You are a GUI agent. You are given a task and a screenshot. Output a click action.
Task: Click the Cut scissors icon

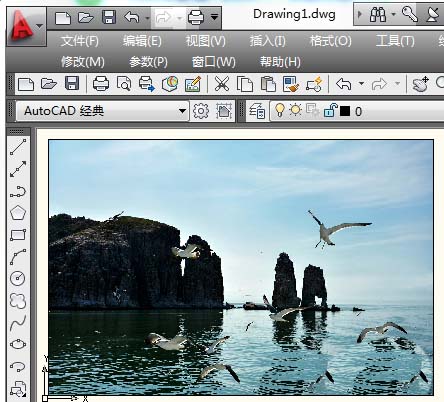[x=222, y=84]
